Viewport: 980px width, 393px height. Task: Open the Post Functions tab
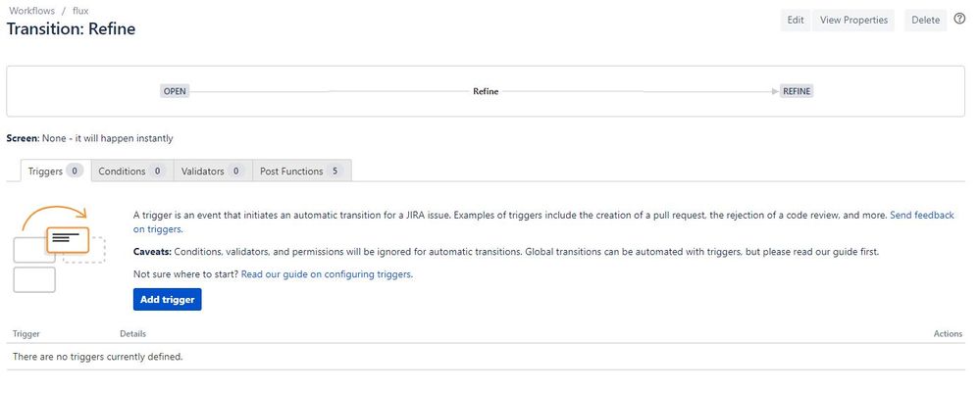click(302, 171)
